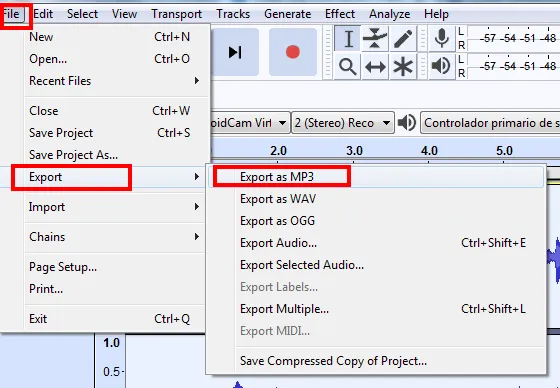The width and height of the screenshot is (560, 388).
Task: Select Export Multiple...
Action: coord(376,309)
